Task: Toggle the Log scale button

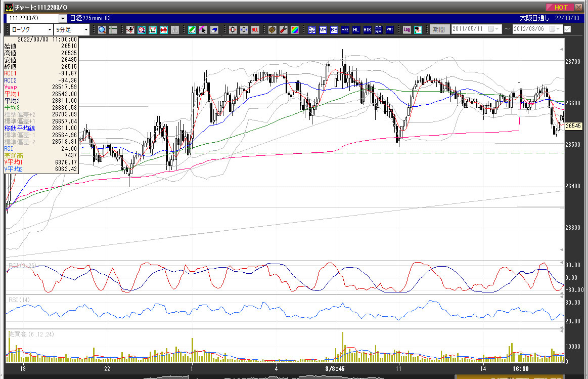Action: [407, 30]
